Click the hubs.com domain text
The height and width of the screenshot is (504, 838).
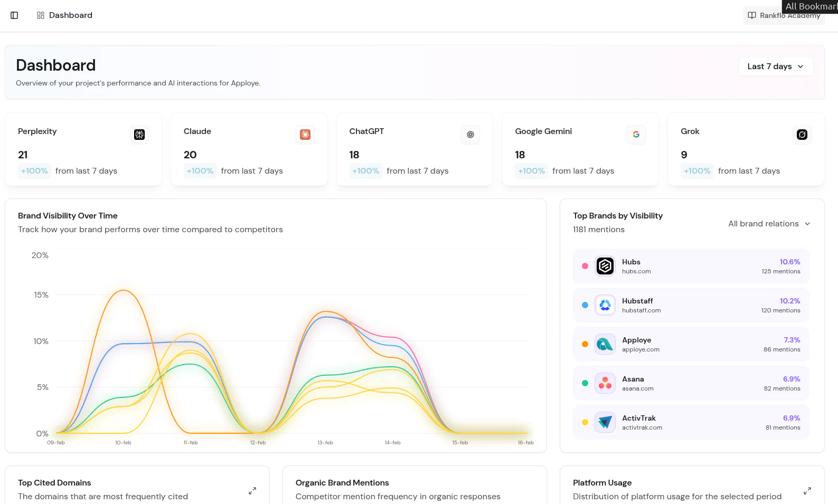coord(636,271)
